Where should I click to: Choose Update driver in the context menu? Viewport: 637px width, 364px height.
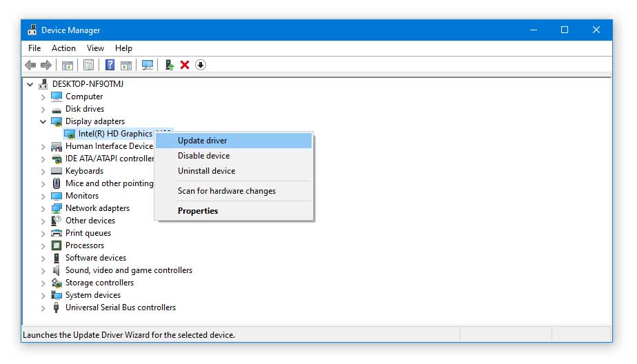[234, 141]
